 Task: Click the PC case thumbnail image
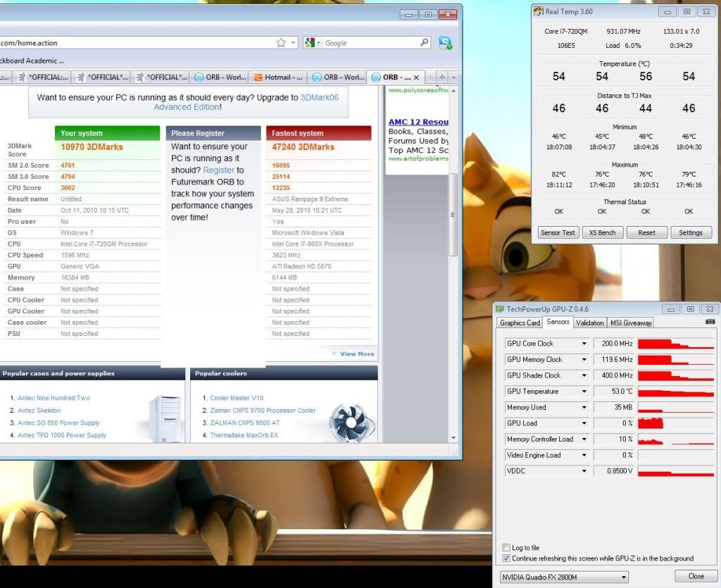point(165,419)
